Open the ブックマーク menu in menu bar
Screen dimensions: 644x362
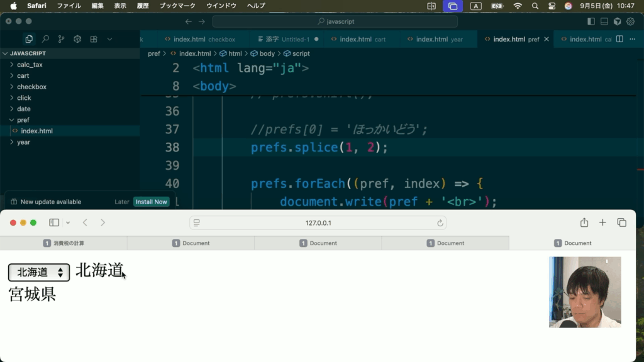[x=177, y=6]
